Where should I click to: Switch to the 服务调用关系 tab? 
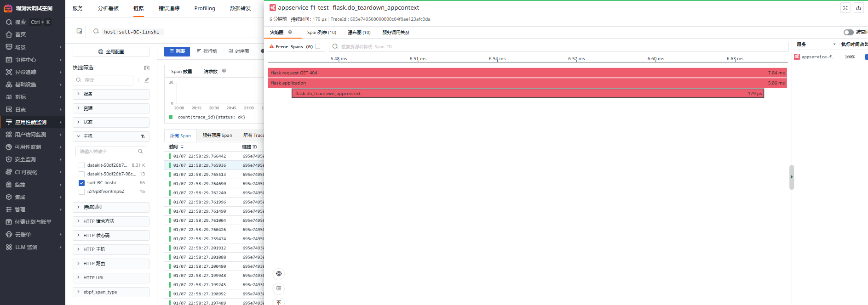pyautogui.click(x=396, y=33)
